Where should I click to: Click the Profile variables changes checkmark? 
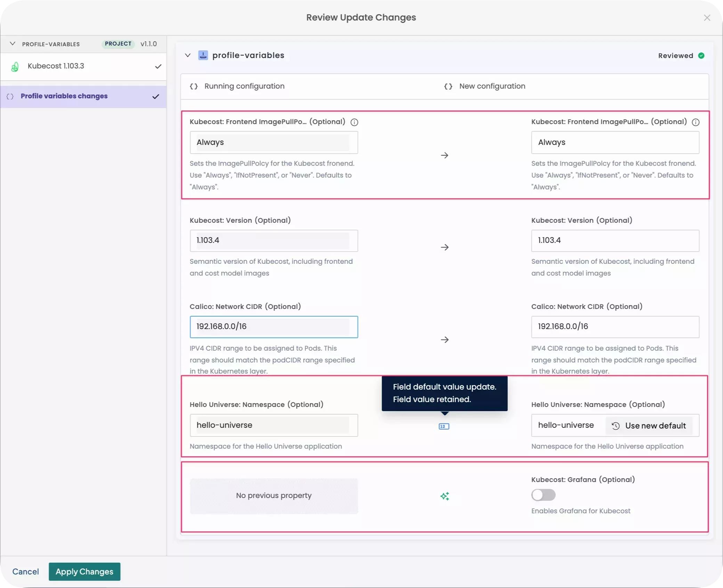(x=156, y=96)
